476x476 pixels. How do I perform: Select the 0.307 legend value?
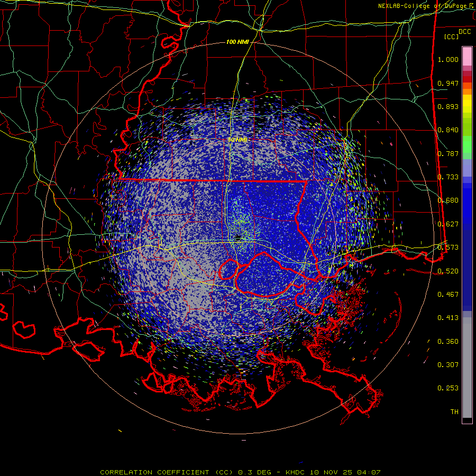(448, 365)
